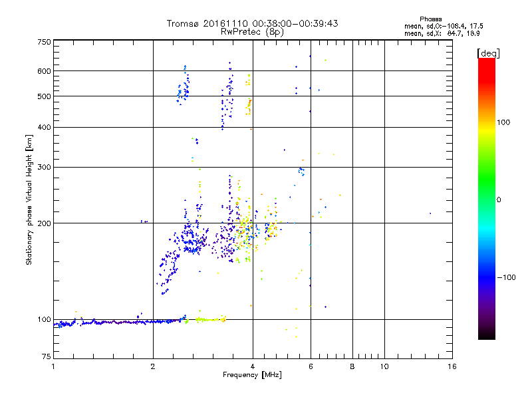Click the "RwPretec (8p)" subtitle
Image resolution: width=532 pixels, height=399 pixels.
pos(252,32)
